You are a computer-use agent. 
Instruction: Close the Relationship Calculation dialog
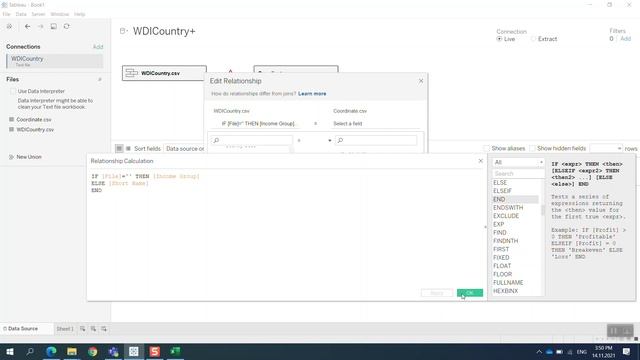point(480,161)
